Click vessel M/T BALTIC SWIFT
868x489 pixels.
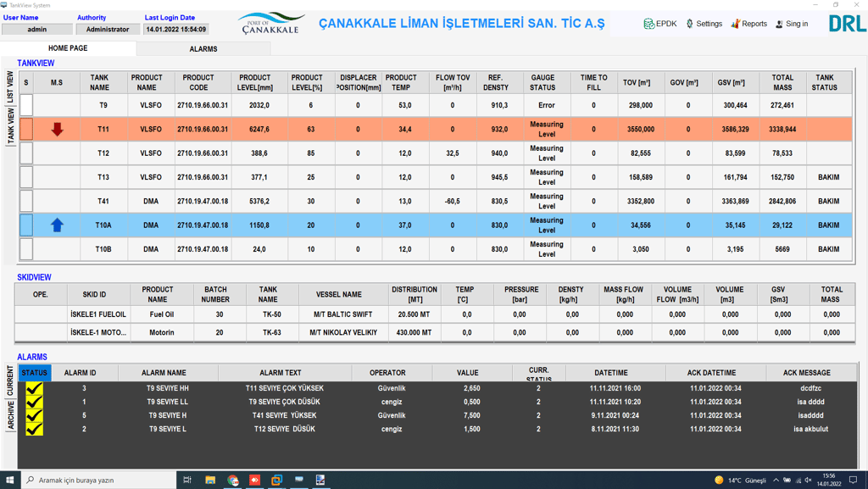point(343,314)
